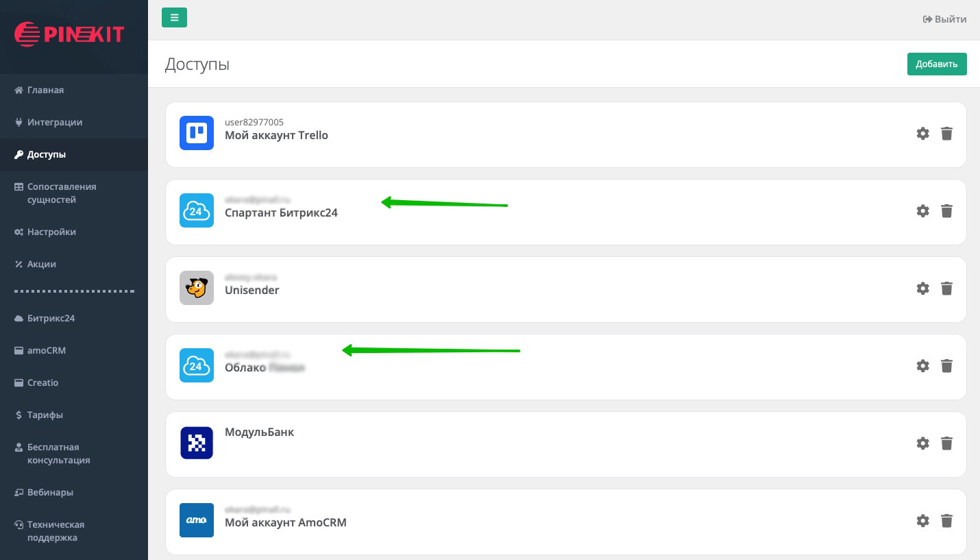This screenshot has width=980, height=560.
Task: Click the Trello logo icon
Action: point(197,133)
